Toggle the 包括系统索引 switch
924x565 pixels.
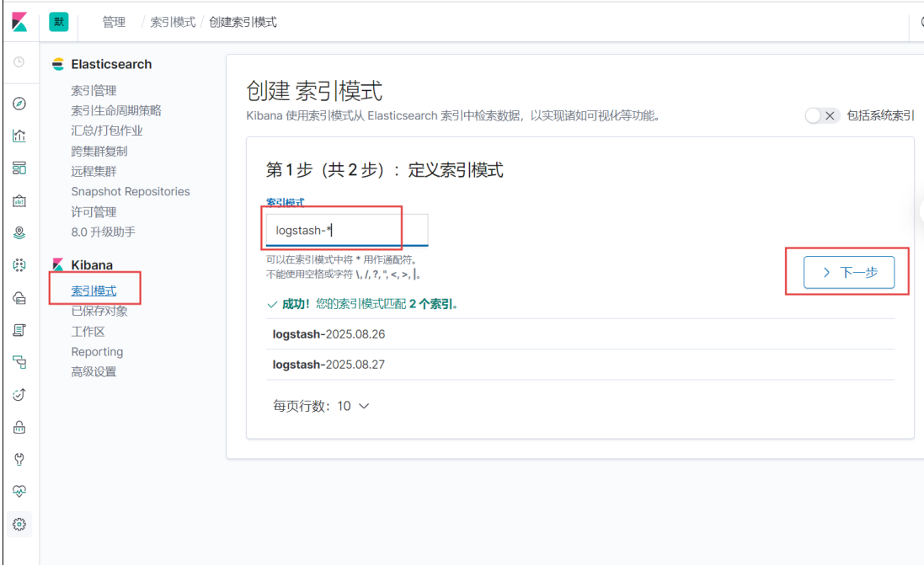pos(821,115)
